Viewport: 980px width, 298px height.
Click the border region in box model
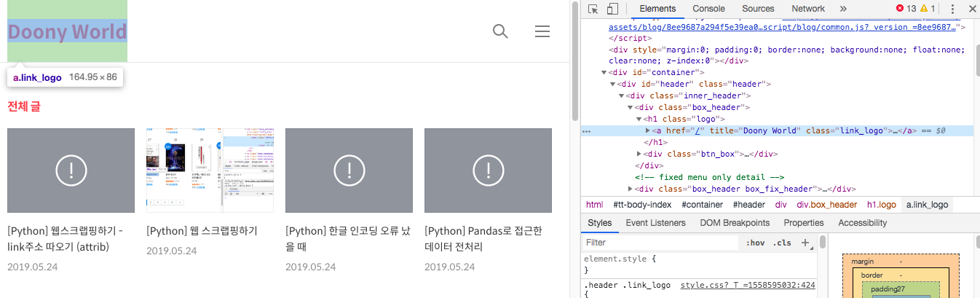tap(901, 275)
